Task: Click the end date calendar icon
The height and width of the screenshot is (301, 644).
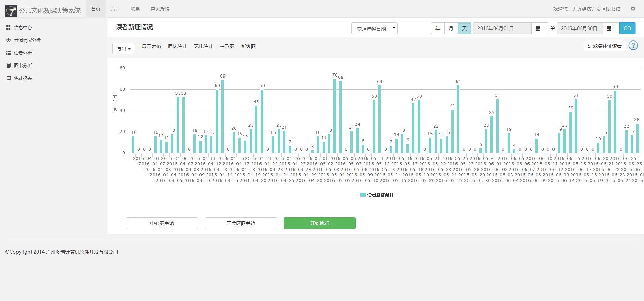Action: pyautogui.click(x=609, y=28)
